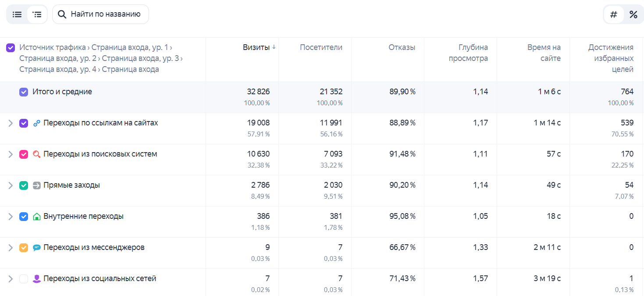Uncheck the Итого и средние checkbox
644x296 pixels.
click(x=24, y=92)
